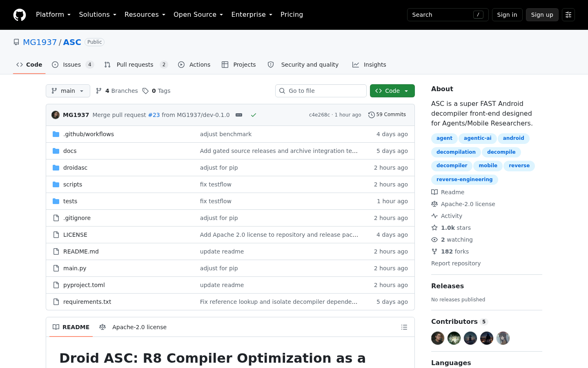Screen dimensions: 588x368
Task: Expand the Resources menu
Action: pyautogui.click(x=145, y=15)
